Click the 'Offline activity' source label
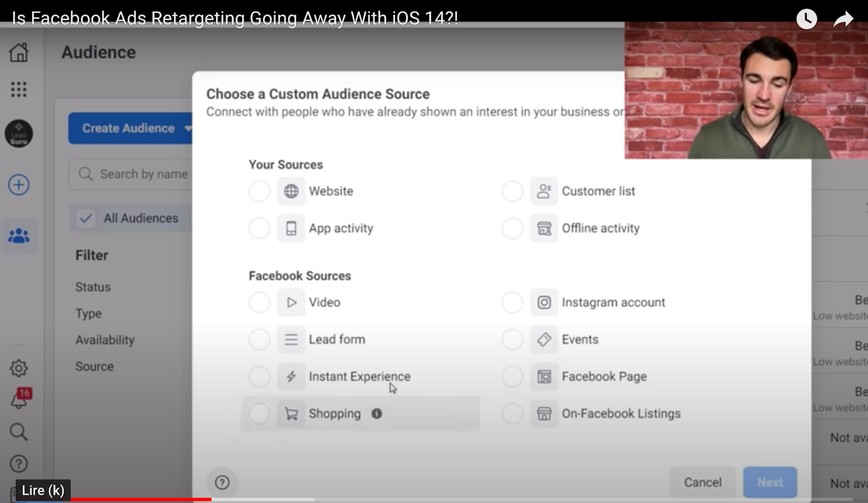 (x=601, y=228)
